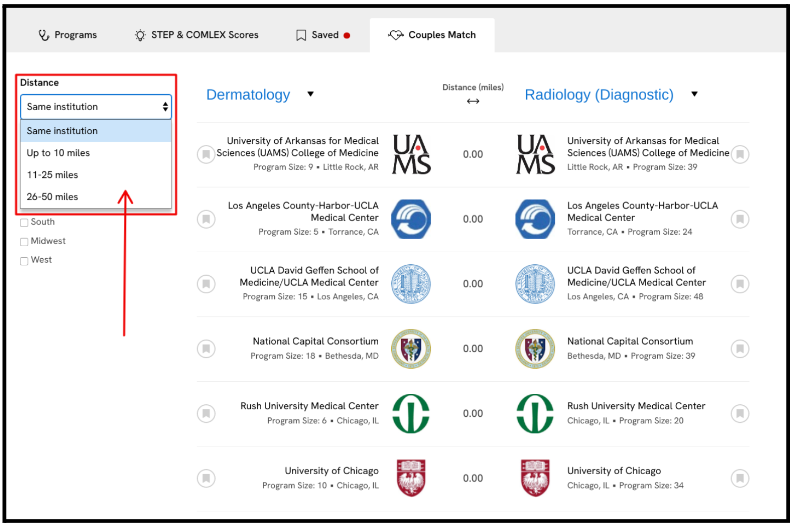
Task: Tick the Midwest region checkbox
Action: [x=24, y=242]
